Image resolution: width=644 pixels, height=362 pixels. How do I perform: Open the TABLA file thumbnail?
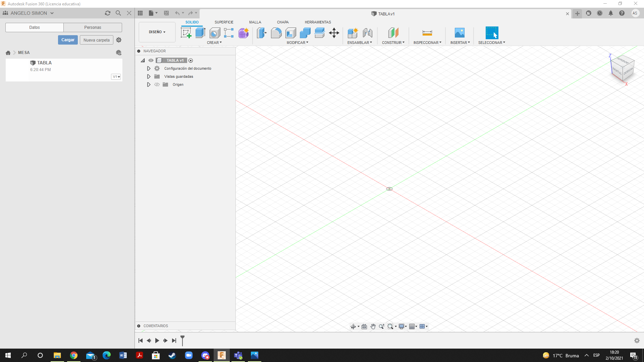coord(17,70)
